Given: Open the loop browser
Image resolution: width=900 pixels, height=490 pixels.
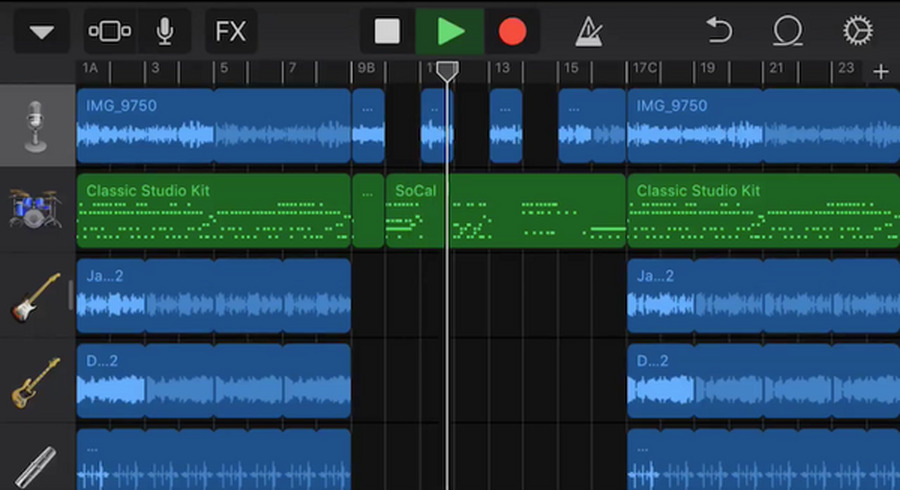Looking at the screenshot, I should pyautogui.click(x=789, y=32).
